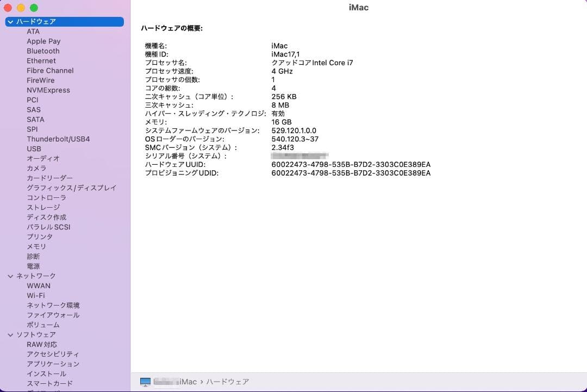Image resolution: width=587 pixels, height=392 pixels.
Task: Open the FireWire sidebar entry
Action: coord(40,80)
